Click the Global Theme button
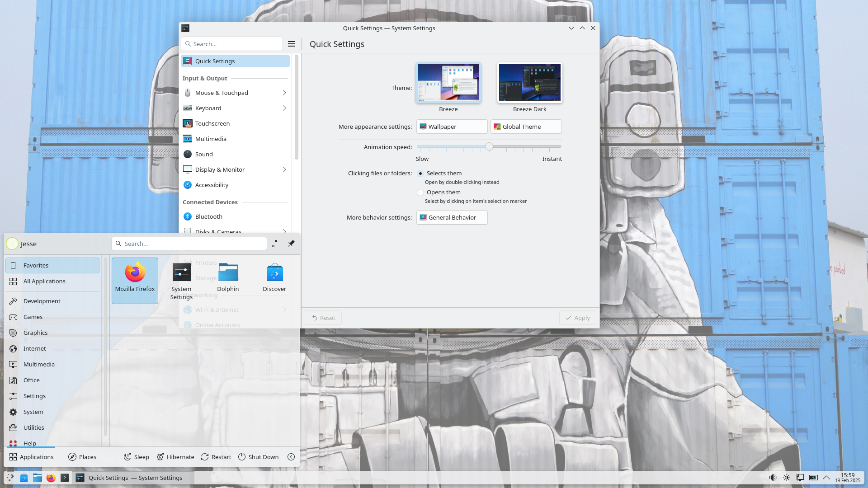The height and width of the screenshot is (488, 868). point(526,127)
